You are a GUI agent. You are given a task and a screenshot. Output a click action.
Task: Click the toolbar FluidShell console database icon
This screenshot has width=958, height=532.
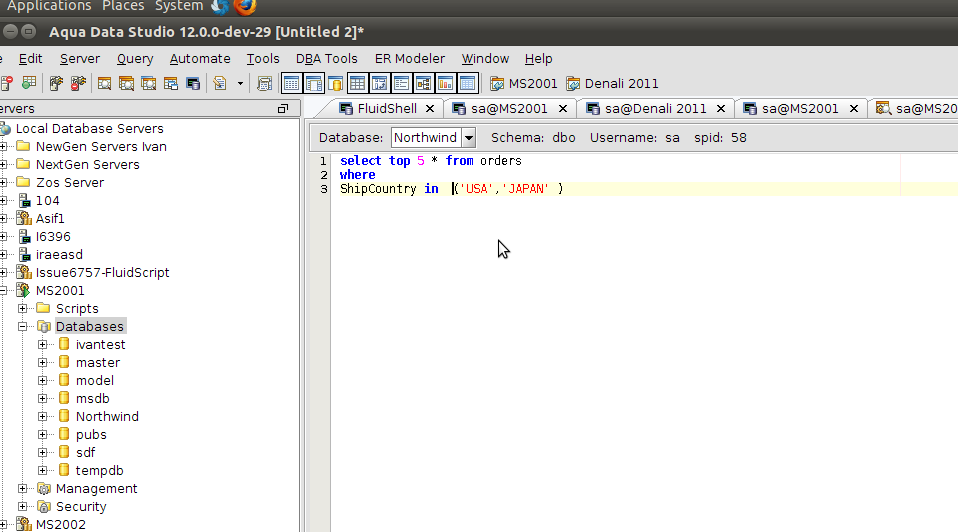(x=193, y=83)
